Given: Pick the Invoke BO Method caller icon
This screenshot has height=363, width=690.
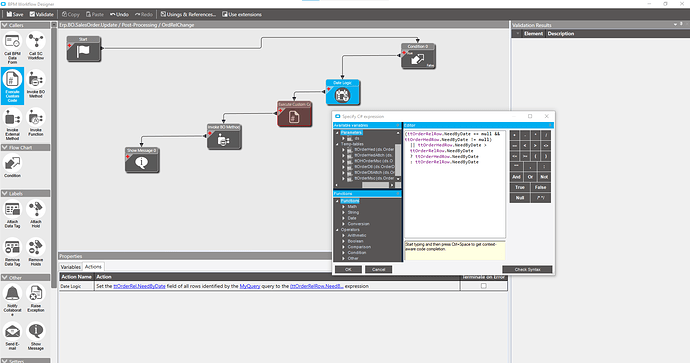Looking at the screenshot, I should (36, 84).
